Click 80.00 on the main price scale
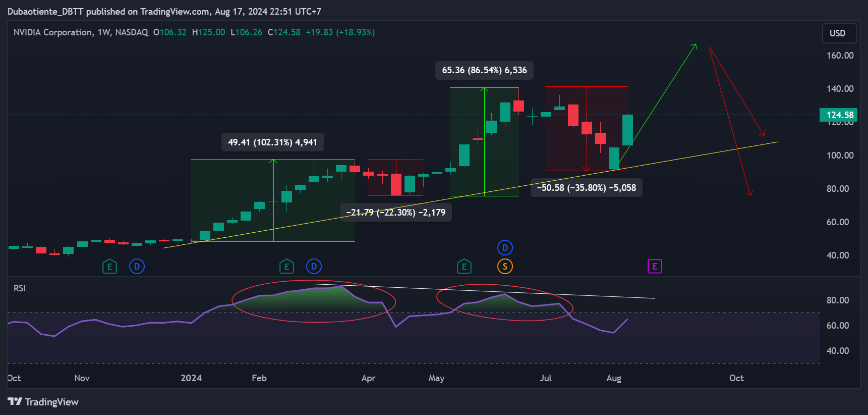The width and height of the screenshot is (868, 415). [x=838, y=189]
